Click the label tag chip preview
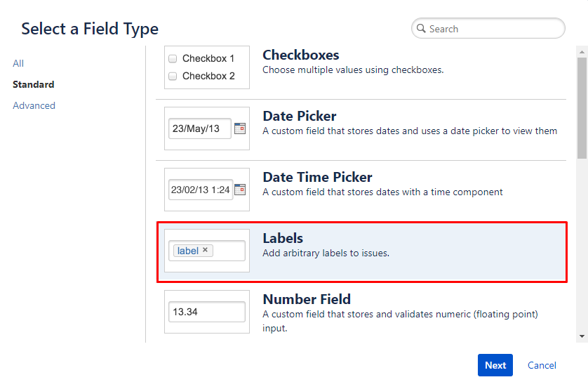This screenshot has width=588, height=389. (x=193, y=251)
